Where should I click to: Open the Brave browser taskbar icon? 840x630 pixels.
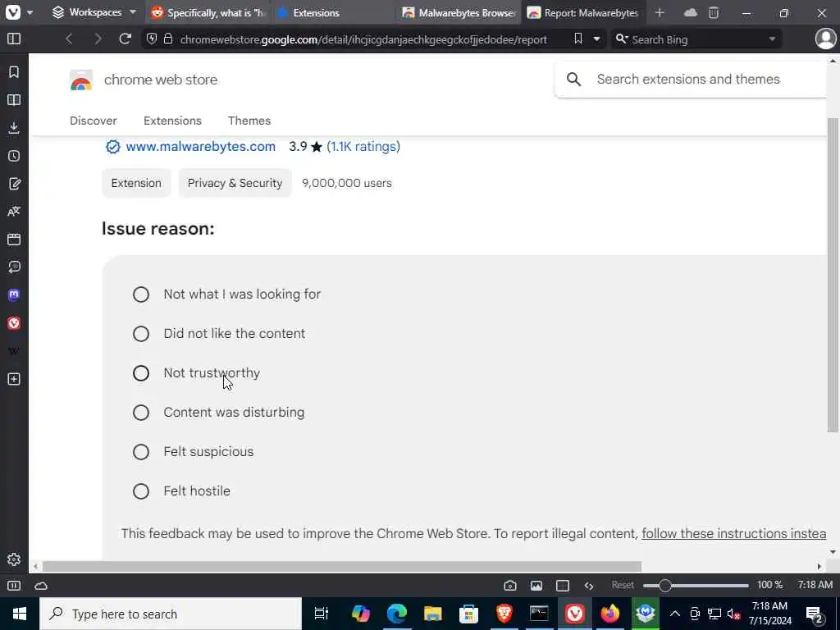(x=504, y=614)
